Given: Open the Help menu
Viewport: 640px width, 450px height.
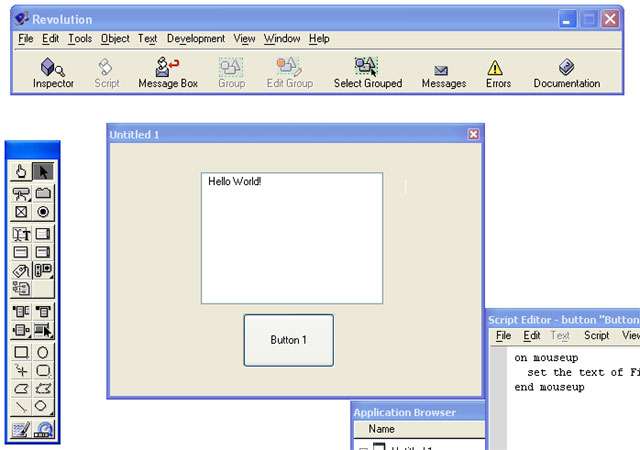Looking at the screenshot, I should coord(319,39).
